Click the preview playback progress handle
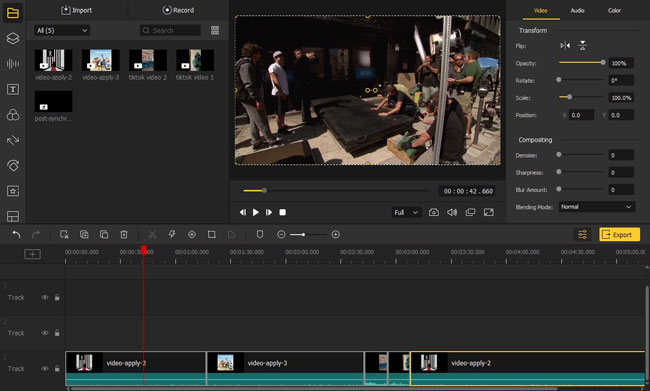 tap(264, 191)
